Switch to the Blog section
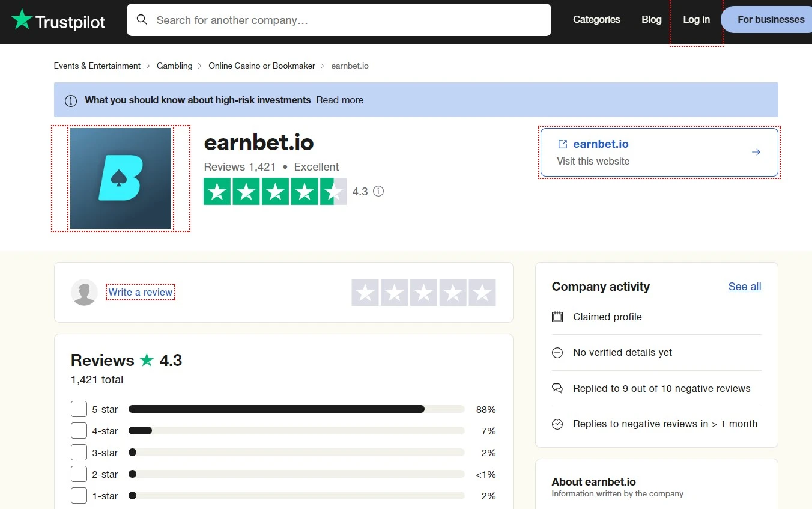The width and height of the screenshot is (812, 509). tap(651, 19)
